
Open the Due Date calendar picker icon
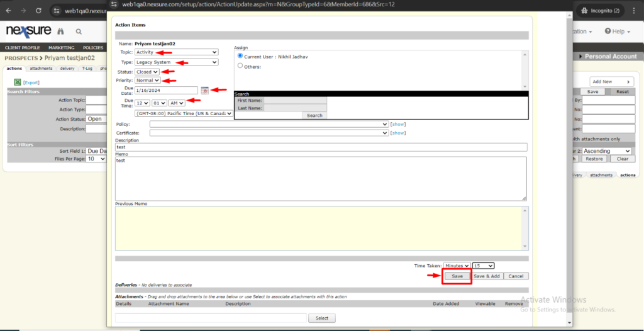tap(204, 91)
